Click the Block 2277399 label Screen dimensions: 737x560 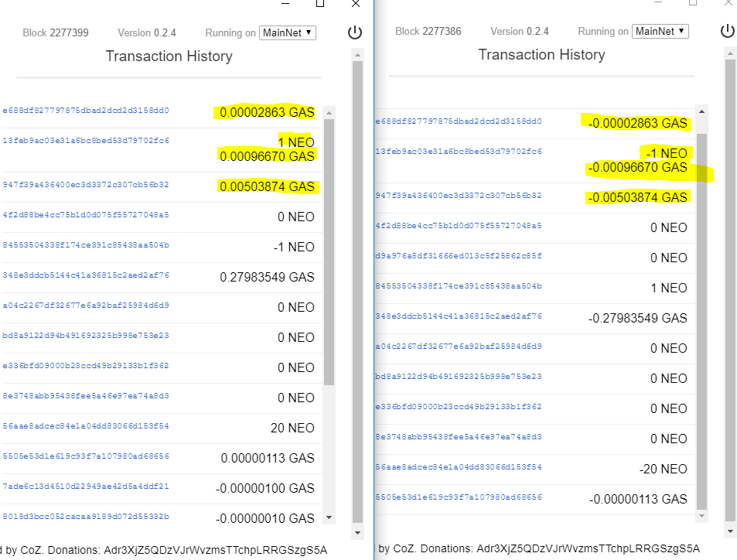55,32
